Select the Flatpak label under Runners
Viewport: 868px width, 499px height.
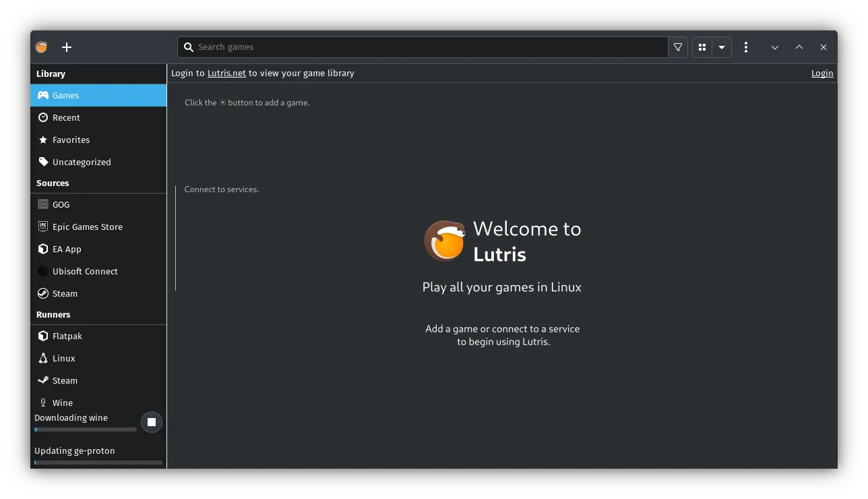(x=67, y=336)
